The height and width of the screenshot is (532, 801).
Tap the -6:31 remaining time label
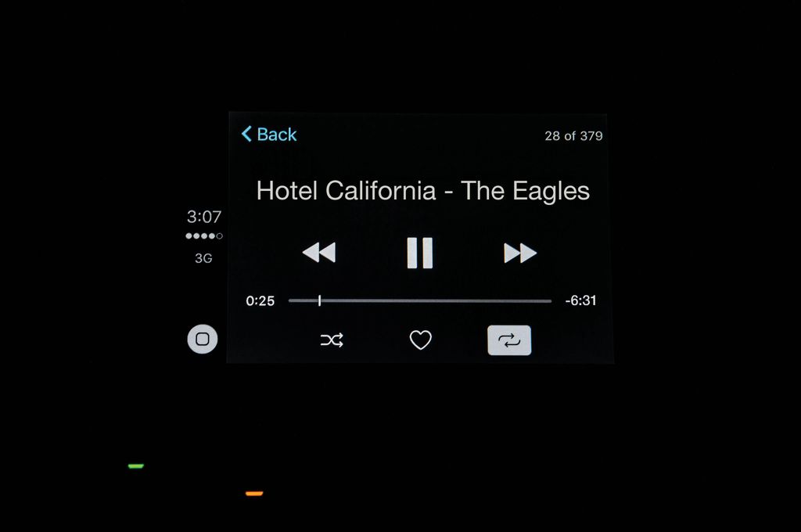581,300
